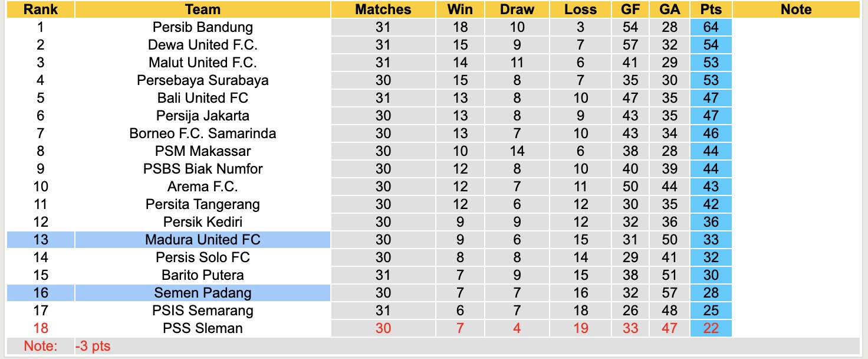
Task: Click the Malut United F.C. team name
Action: click(x=202, y=63)
